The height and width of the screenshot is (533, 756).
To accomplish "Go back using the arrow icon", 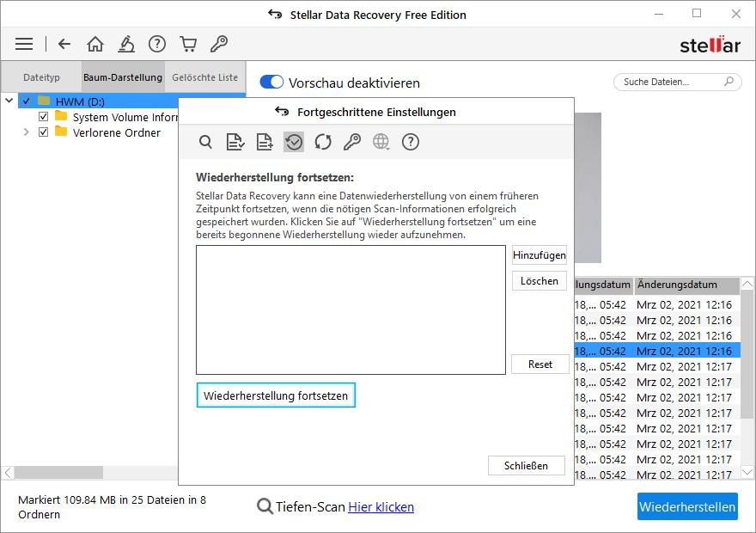I will click(64, 44).
